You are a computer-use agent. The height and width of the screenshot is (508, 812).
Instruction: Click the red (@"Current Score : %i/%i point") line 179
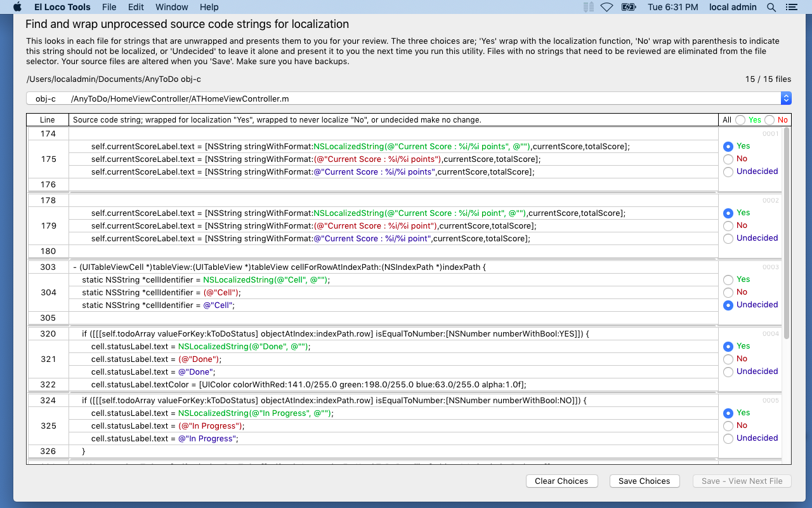tap(393, 225)
